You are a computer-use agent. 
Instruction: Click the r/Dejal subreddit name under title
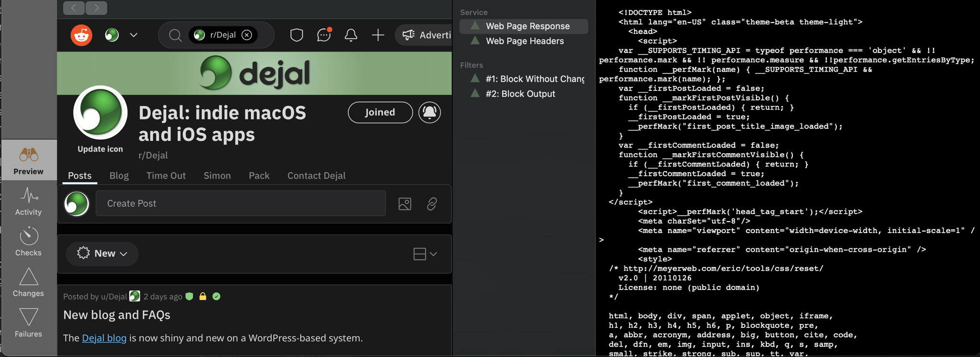click(x=153, y=156)
